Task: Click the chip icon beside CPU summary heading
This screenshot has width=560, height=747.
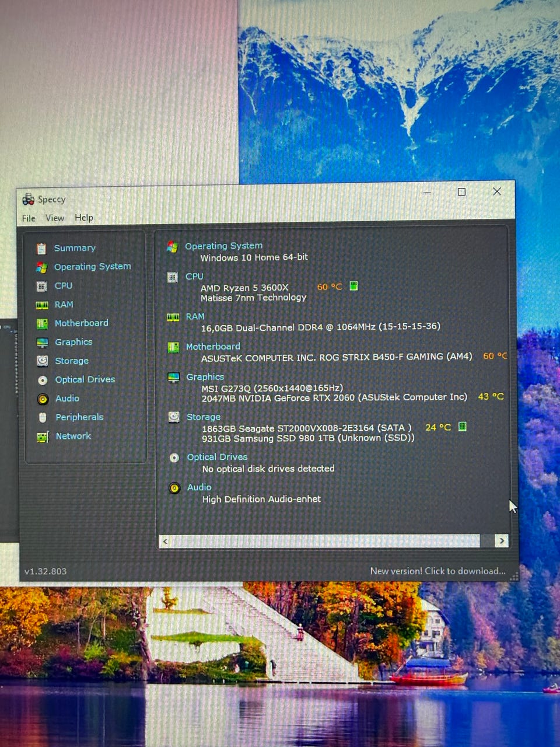Action: click(172, 278)
